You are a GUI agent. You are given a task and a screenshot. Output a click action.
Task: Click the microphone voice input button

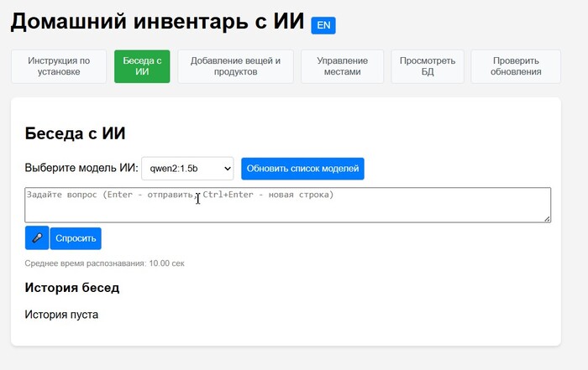click(37, 238)
